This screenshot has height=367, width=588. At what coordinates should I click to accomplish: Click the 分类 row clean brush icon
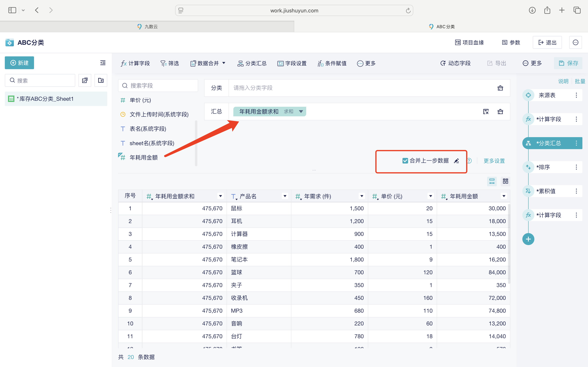[500, 88]
